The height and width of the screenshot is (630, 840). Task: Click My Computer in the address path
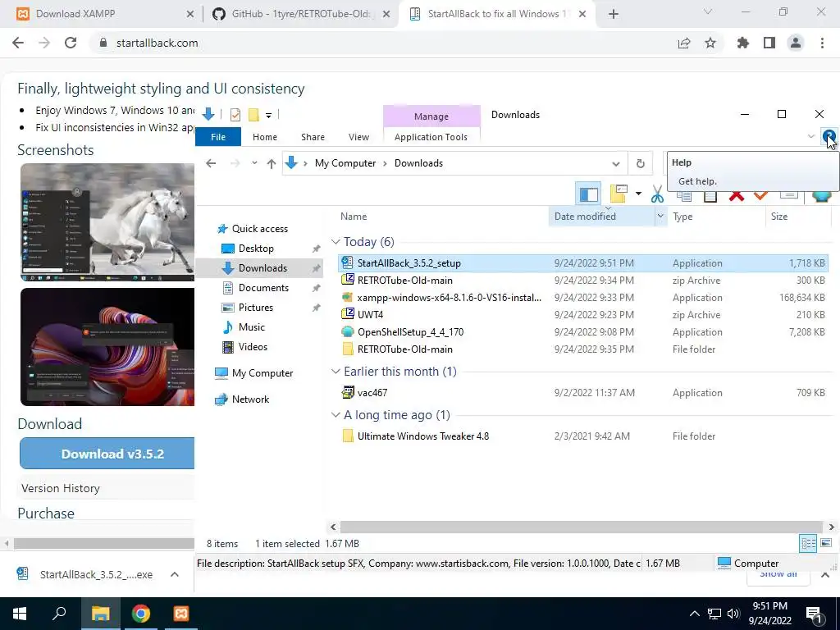[x=345, y=163]
